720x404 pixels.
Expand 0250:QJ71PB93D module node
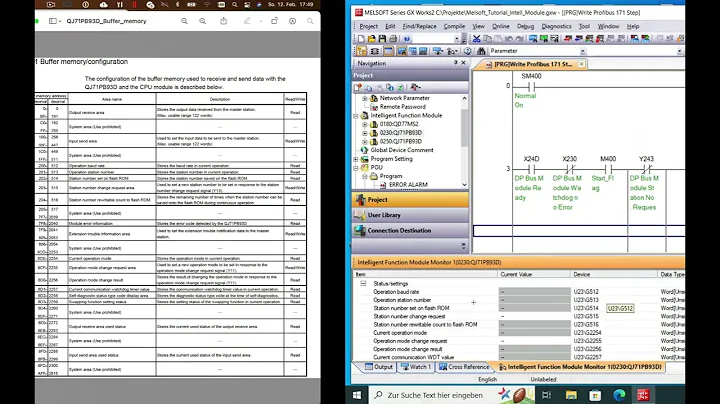pyautogui.click(x=365, y=142)
